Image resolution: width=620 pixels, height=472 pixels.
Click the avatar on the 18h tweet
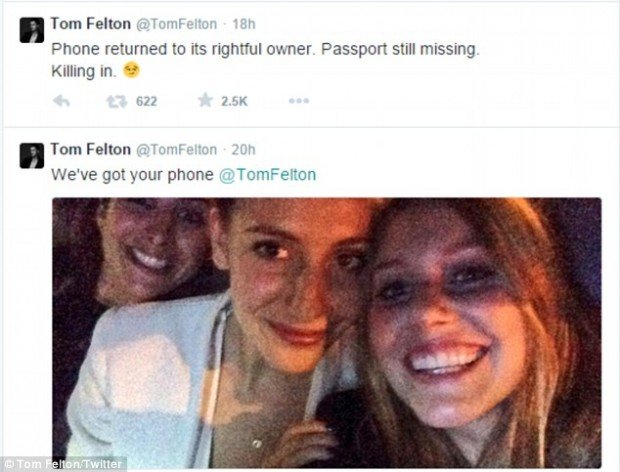(x=32, y=31)
